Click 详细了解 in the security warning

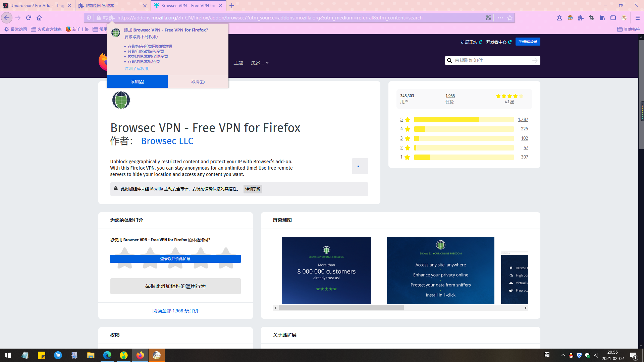click(x=253, y=189)
